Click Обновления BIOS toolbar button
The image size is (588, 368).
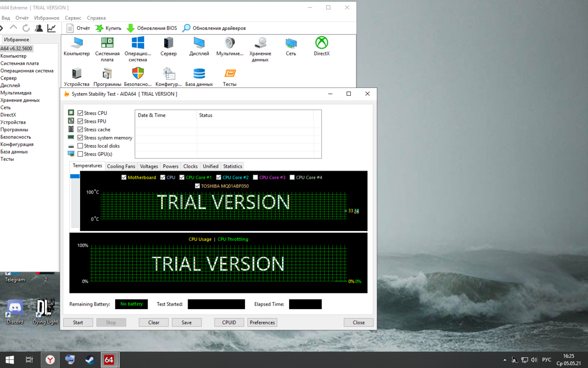pyautogui.click(x=152, y=28)
